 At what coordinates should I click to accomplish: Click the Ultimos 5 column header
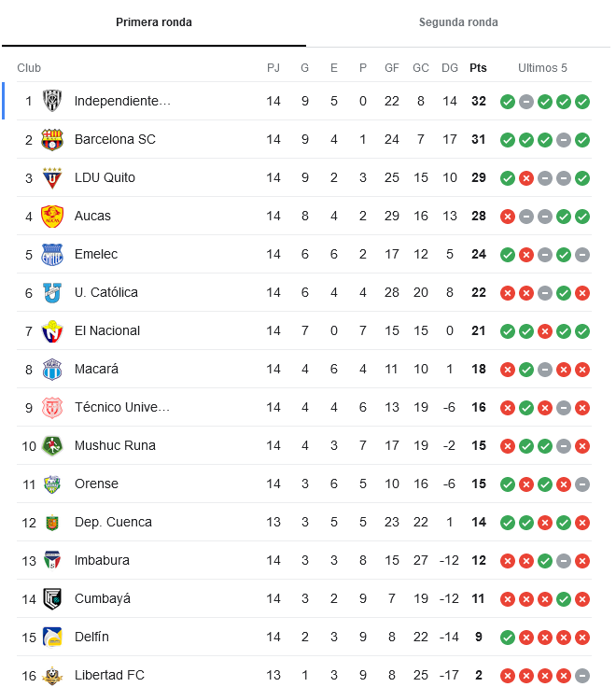click(x=542, y=68)
